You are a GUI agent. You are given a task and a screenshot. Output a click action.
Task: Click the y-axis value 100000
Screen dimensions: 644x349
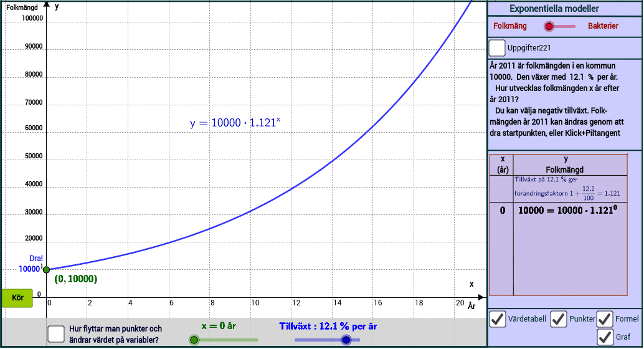(x=32, y=18)
